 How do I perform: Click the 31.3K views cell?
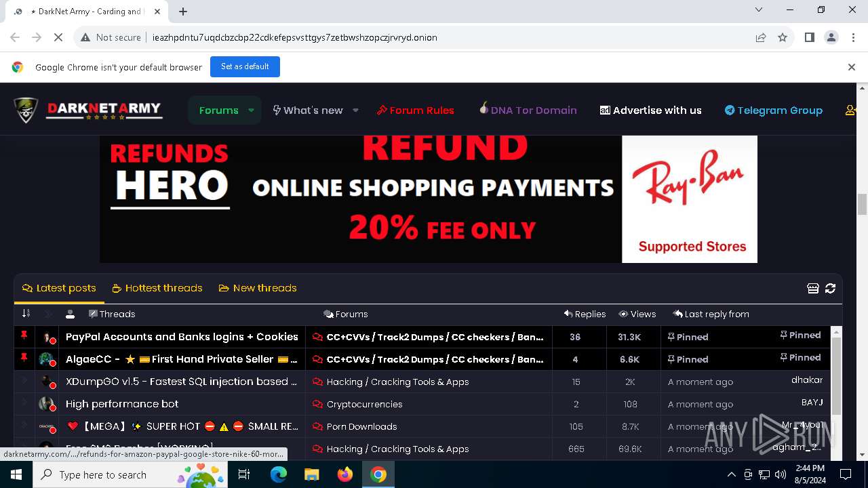629,337
